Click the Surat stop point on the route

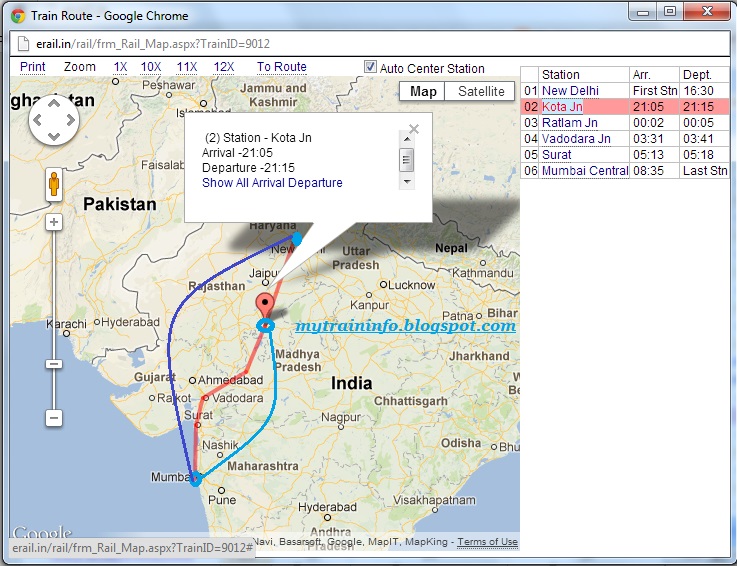[x=197, y=424]
